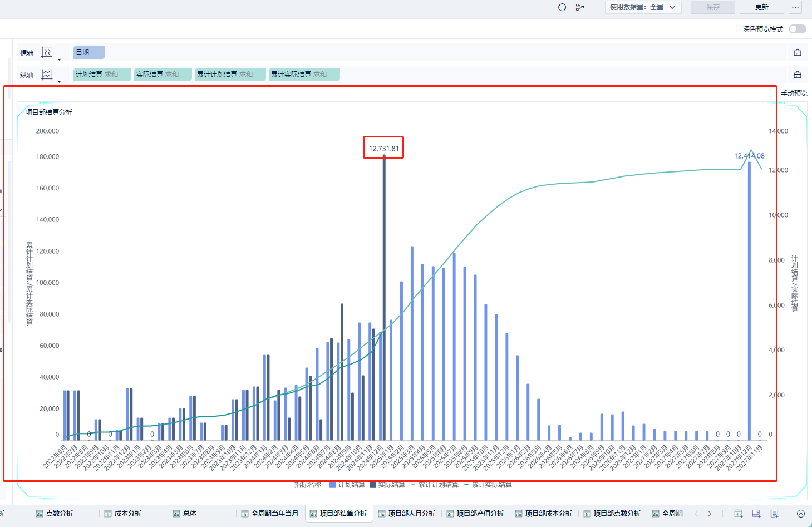Click the 2025年1月 tall dark bar
Viewport: 812px width, 527px height.
[x=384, y=298]
